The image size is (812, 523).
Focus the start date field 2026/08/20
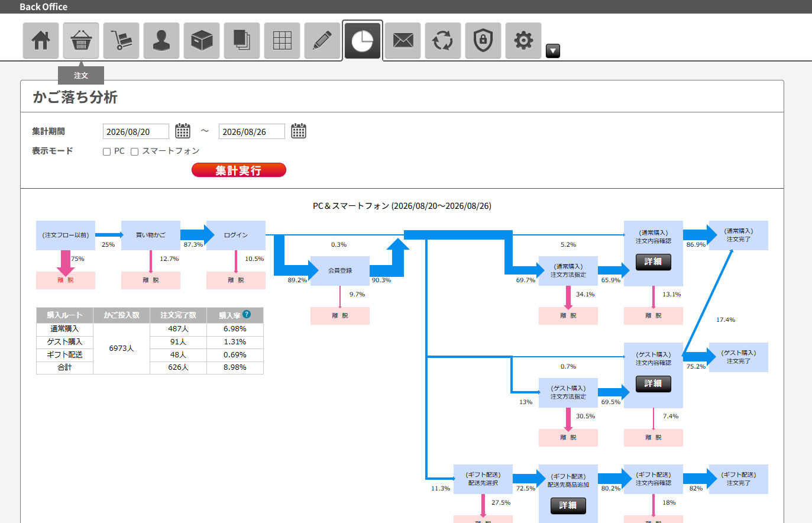click(x=136, y=131)
